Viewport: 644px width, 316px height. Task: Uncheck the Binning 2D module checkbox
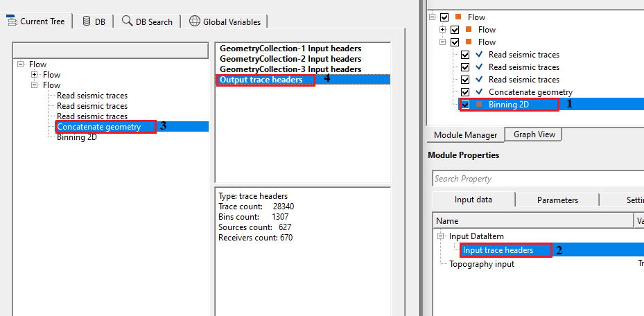point(465,105)
